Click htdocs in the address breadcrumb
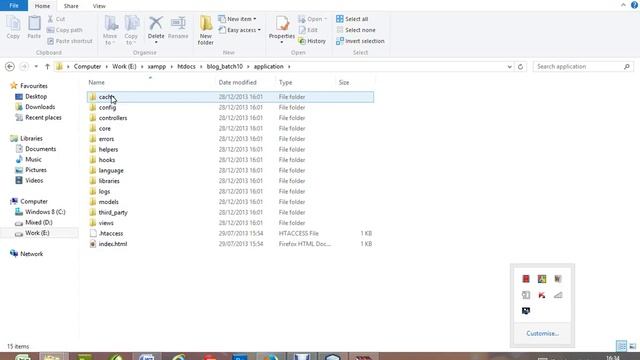This screenshot has width=640, height=360. [186, 67]
